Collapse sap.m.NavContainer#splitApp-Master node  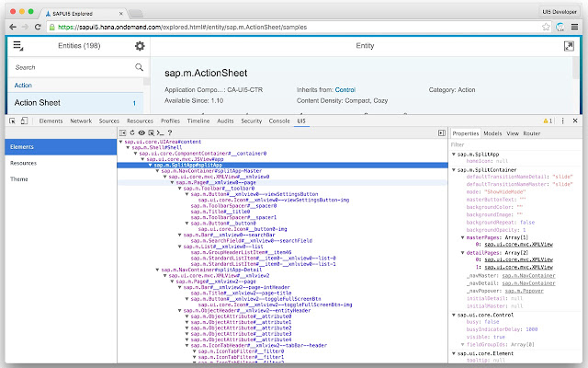tap(157, 171)
